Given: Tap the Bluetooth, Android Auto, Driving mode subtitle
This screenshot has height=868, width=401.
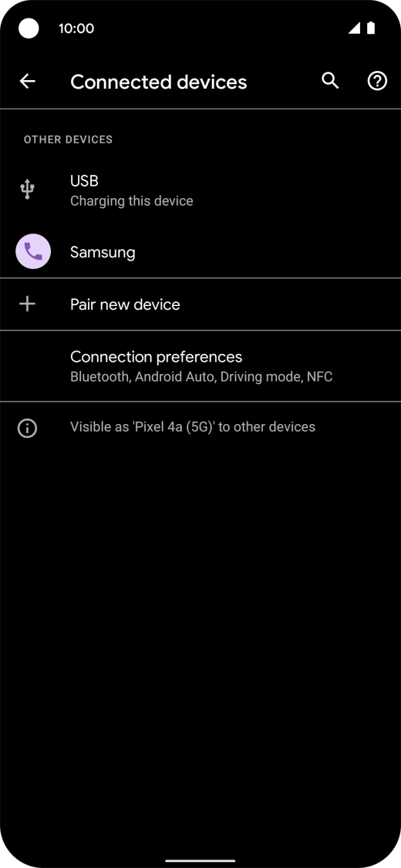Looking at the screenshot, I should point(201,378).
